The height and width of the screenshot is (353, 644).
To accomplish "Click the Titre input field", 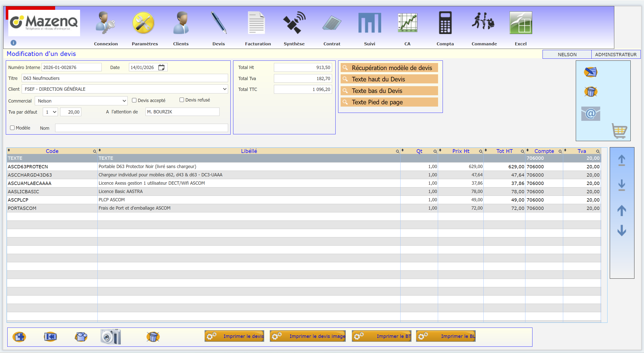I will click(x=125, y=78).
